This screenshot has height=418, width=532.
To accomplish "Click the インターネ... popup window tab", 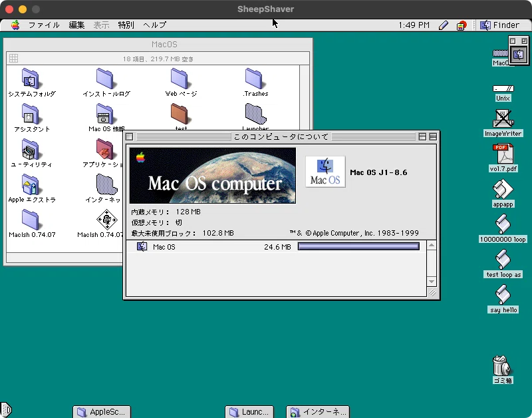I will 318,411.
